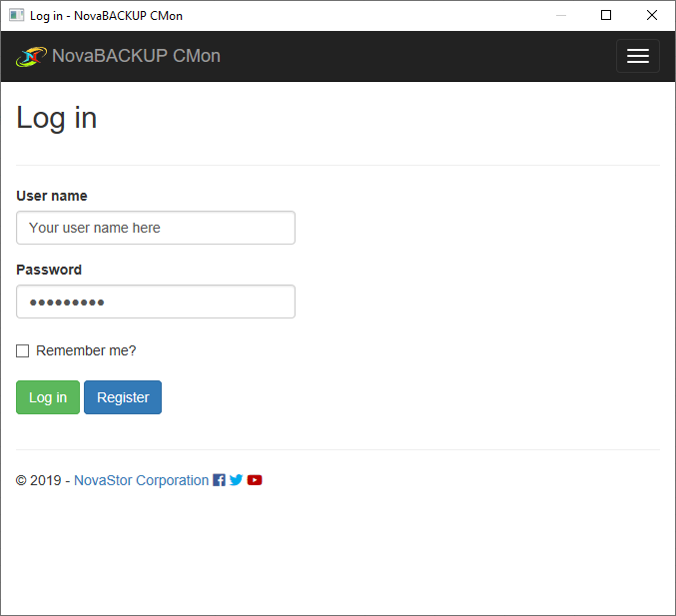Viewport: 676px width, 616px height.
Task: Open the hamburger navigation menu
Action: pos(638,56)
